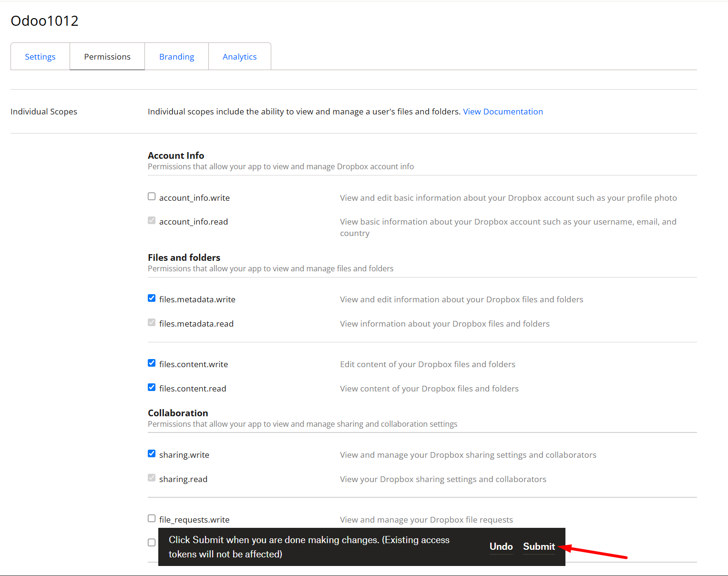The width and height of the screenshot is (728, 576).
Task: Click the description text beside account_info.write
Action: coord(508,198)
